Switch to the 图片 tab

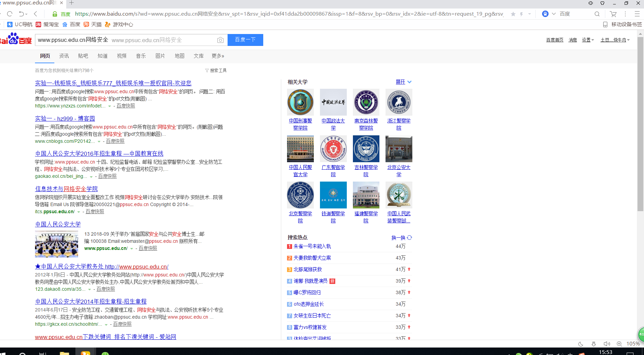[160, 56]
